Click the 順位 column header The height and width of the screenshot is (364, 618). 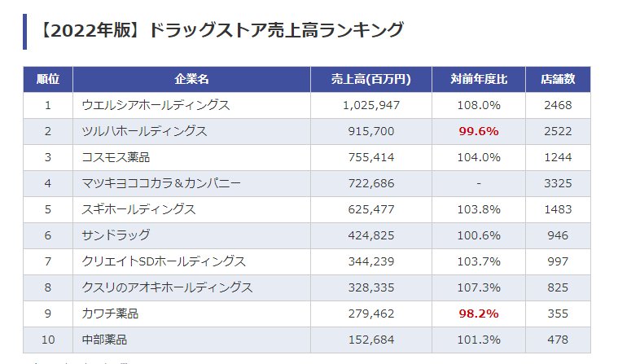[48, 79]
